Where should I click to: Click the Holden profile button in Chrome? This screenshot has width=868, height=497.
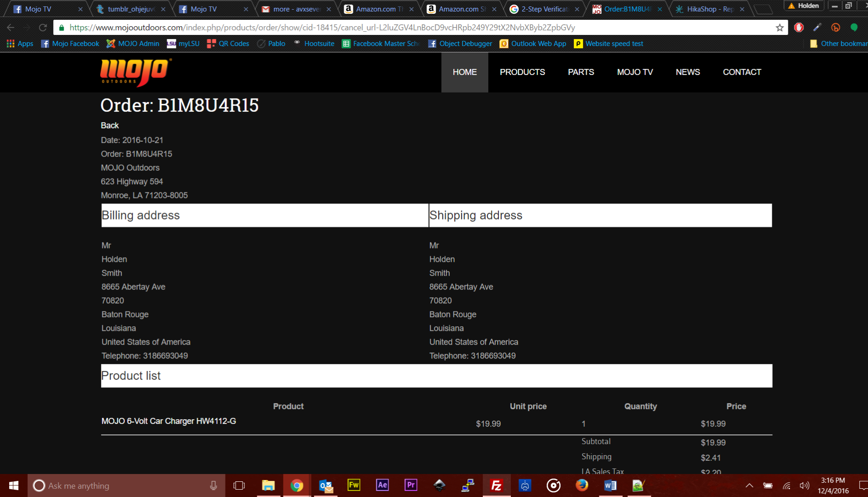point(804,6)
